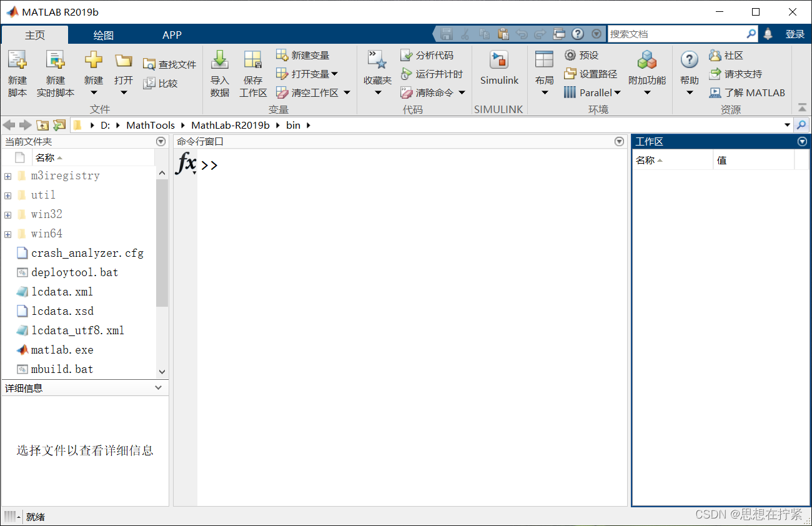Expand the win32 folder
Viewport: 812px width, 526px height.
tap(7, 215)
